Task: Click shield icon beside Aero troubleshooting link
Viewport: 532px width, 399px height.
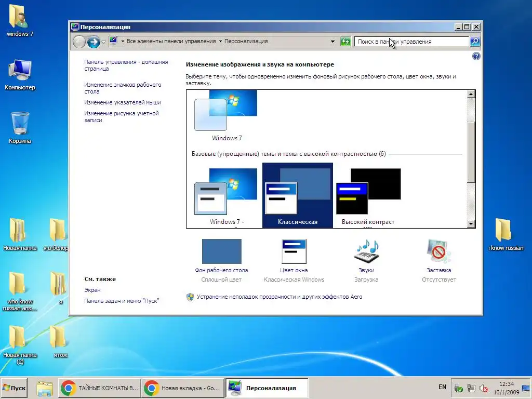Action: pos(190,297)
